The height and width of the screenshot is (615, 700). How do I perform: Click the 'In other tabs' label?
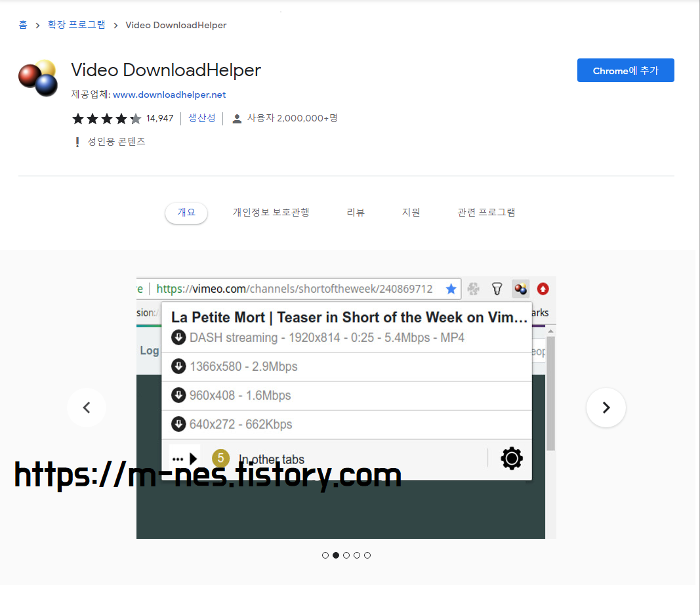point(272,459)
